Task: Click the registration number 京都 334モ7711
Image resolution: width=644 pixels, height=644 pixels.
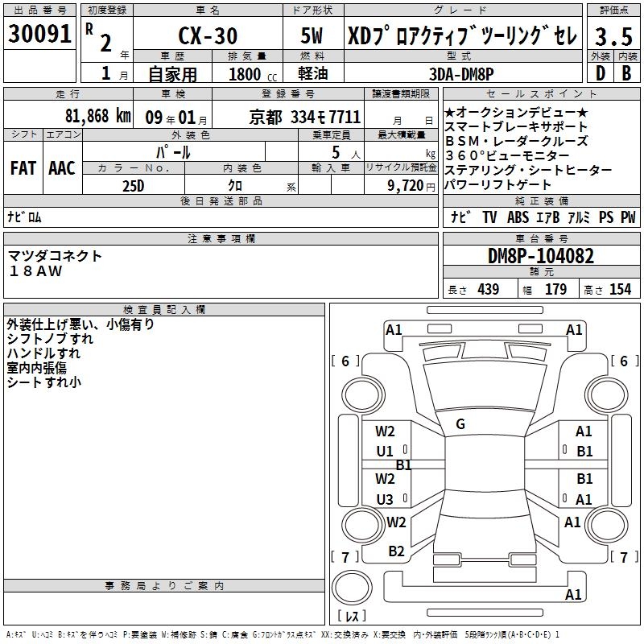Action: click(305, 118)
